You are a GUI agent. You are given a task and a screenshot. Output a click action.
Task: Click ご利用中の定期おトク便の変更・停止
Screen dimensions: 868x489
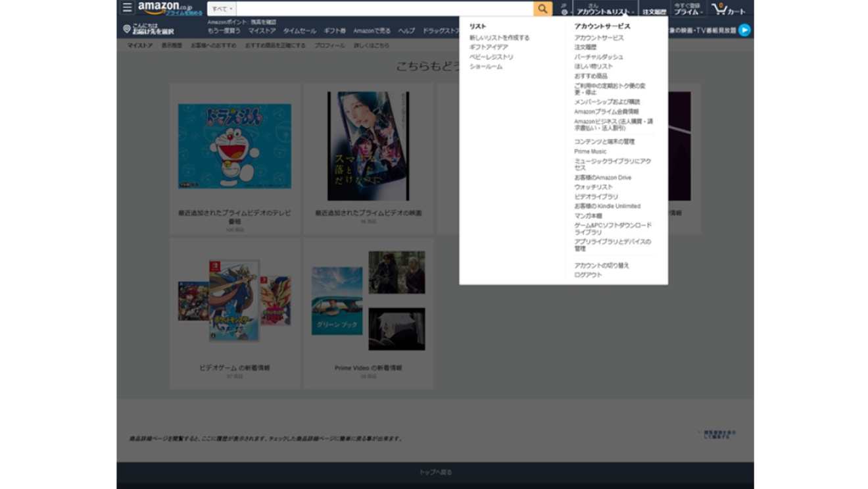[610, 89]
